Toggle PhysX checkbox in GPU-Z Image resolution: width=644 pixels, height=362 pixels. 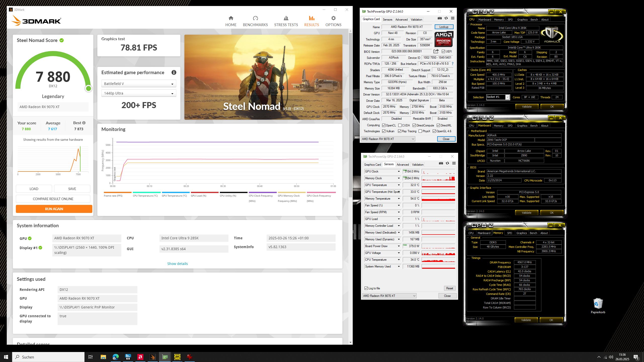tap(420, 131)
